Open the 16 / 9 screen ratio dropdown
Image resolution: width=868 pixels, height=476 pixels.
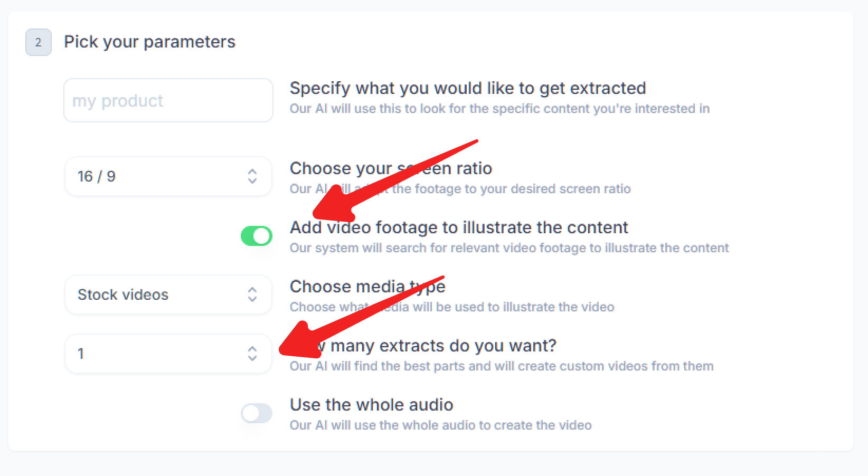tap(158, 176)
